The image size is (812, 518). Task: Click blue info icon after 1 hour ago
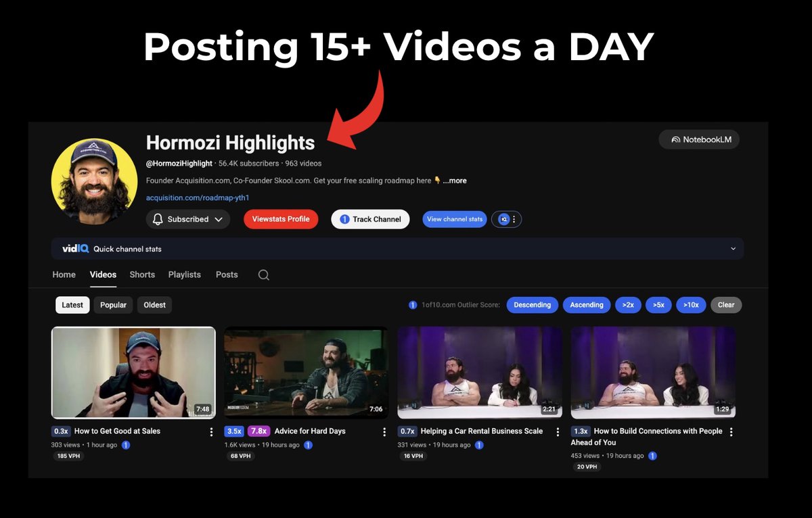[x=126, y=445]
